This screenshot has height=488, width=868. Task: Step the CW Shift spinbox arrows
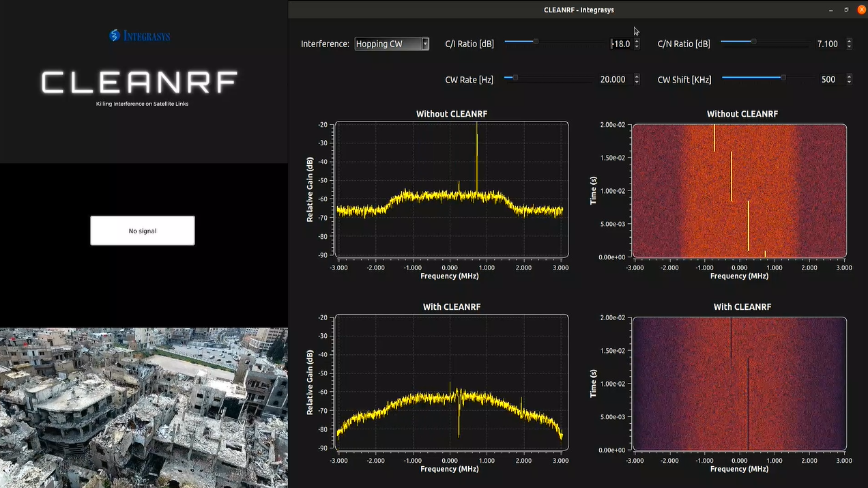[849, 79]
